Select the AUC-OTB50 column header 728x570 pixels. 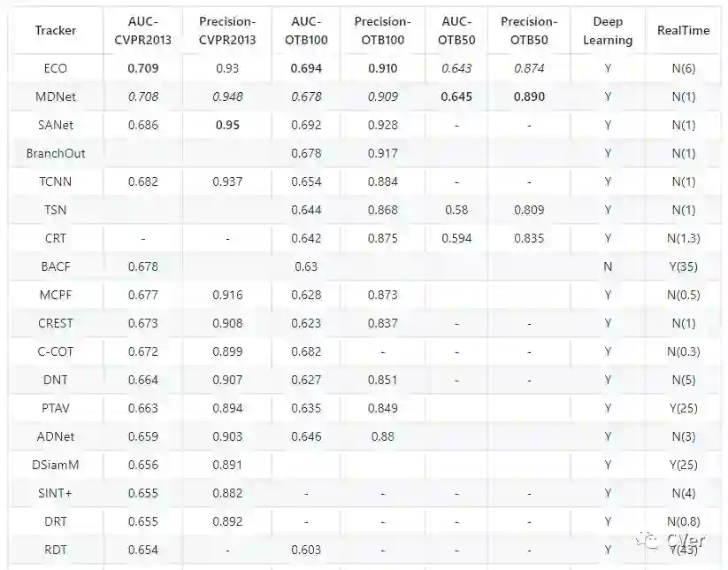456,30
